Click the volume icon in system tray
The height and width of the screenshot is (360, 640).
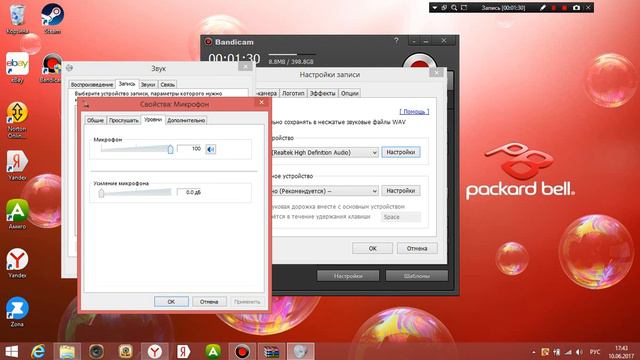click(579, 352)
